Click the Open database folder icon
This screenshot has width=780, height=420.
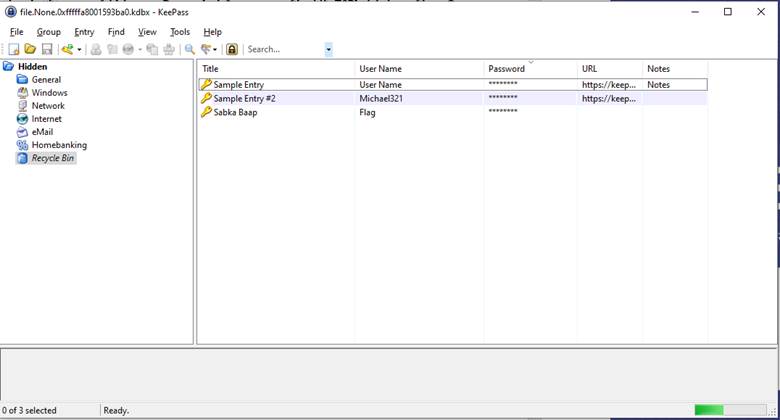point(30,49)
